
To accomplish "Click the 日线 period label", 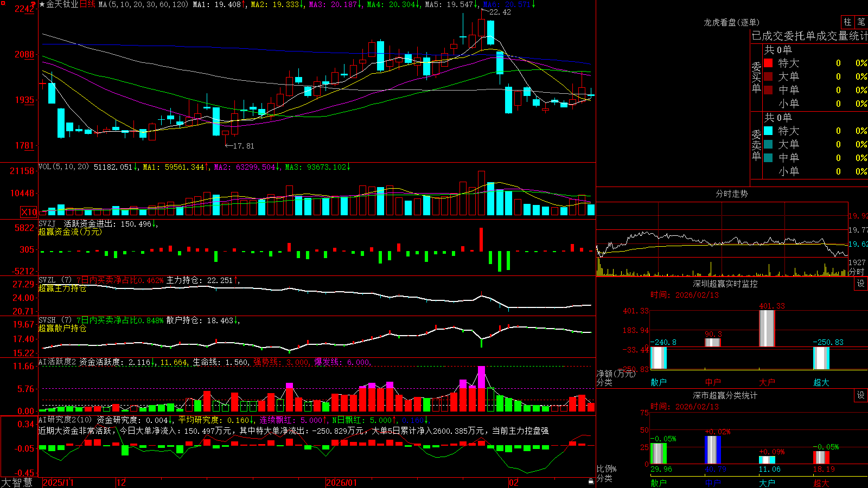I will pos(87,4).
